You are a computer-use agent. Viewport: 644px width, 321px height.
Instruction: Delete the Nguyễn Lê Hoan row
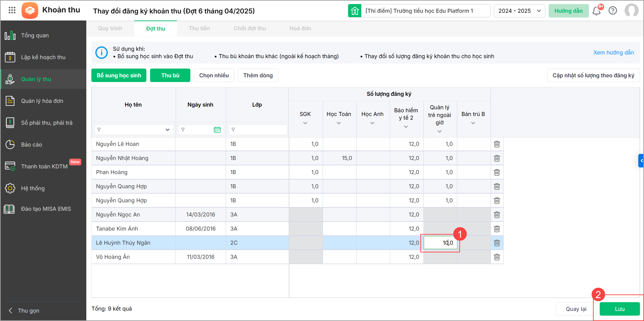tap(497, 144)
